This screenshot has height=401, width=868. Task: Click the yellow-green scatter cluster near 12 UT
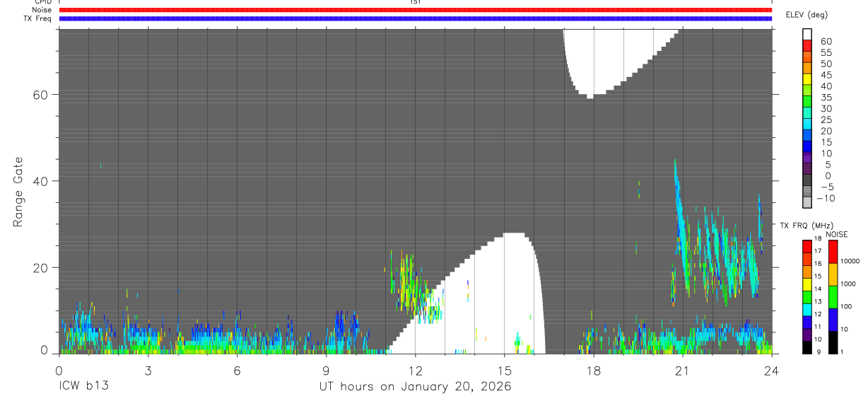pos(409,283)
